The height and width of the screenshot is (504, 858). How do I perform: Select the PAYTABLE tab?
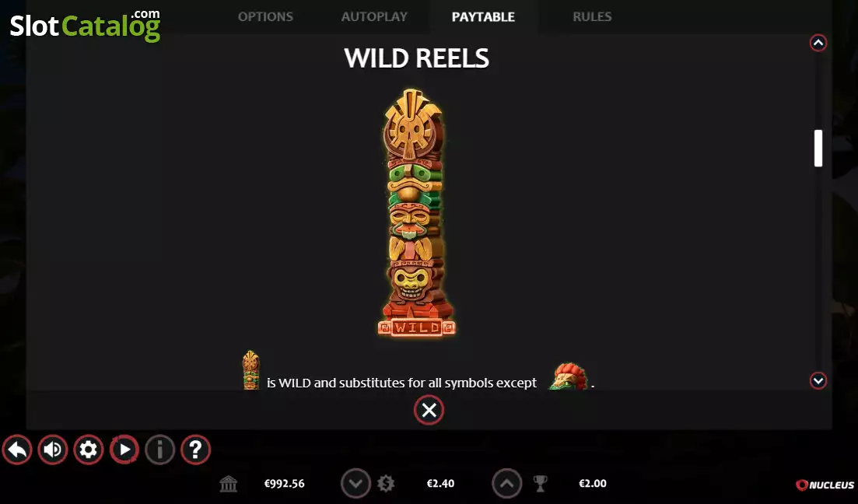click(x=483, y=17)
